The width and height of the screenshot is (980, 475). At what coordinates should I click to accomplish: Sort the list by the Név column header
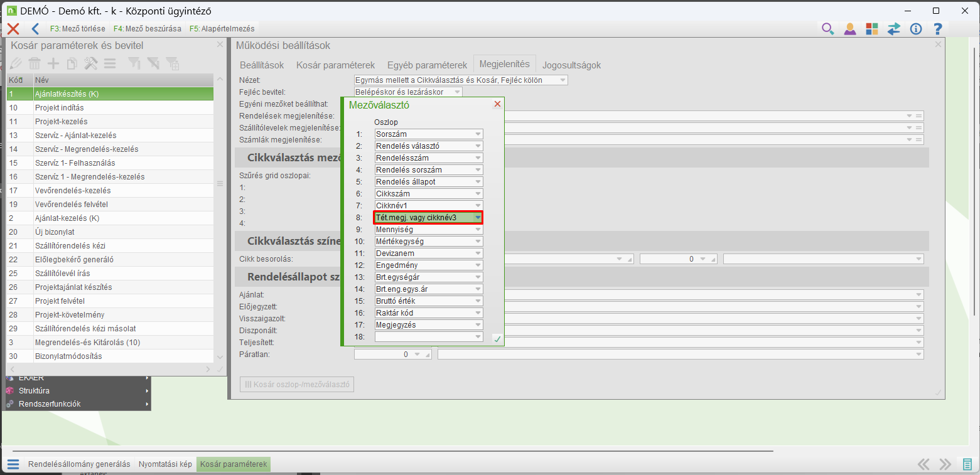(123, 80)
